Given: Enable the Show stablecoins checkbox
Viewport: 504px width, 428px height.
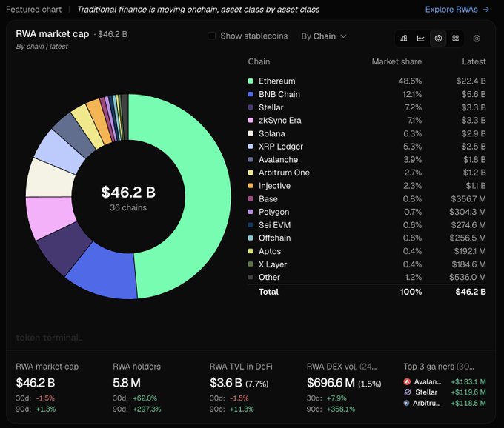Looking at the screenshot, I should tap(211, 36).
